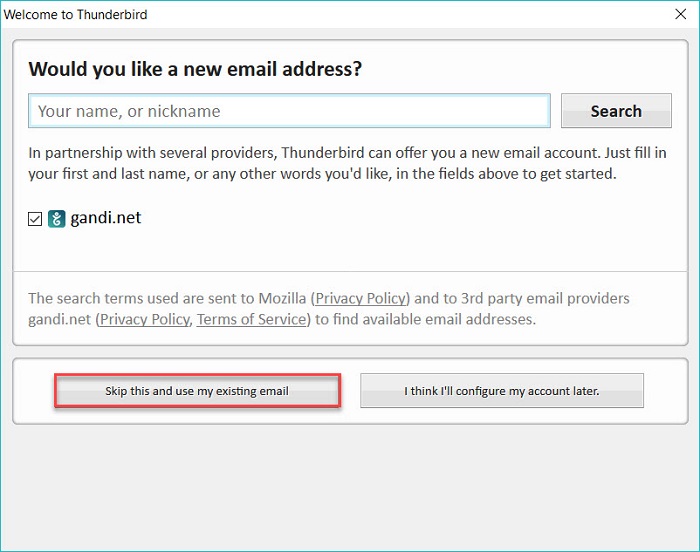Click the empty area below the buttons panel

click(350, 487)
